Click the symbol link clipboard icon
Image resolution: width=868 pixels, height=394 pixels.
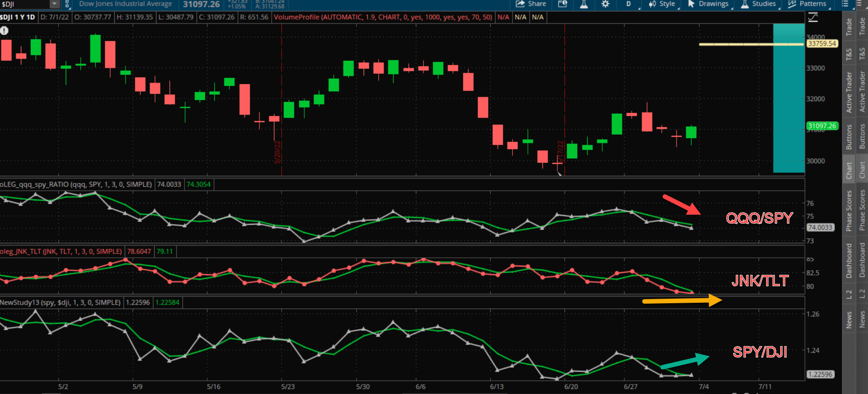[x=67, y=5]
